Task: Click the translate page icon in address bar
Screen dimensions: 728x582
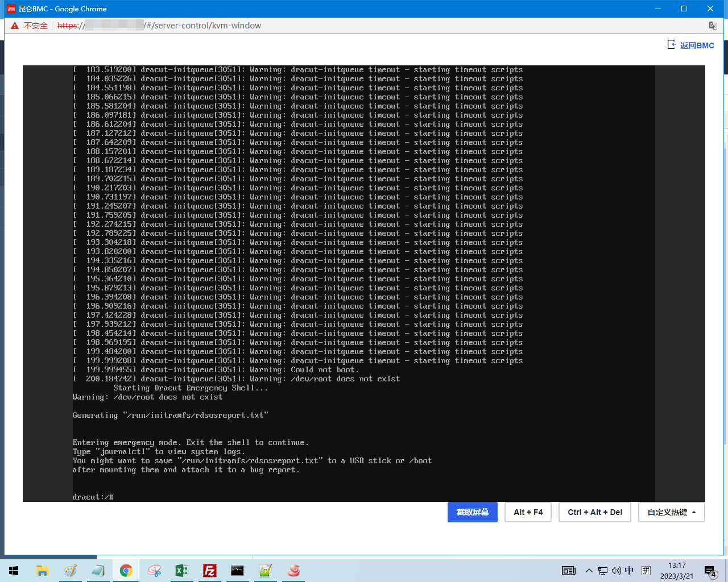Action: pos(713,26)
